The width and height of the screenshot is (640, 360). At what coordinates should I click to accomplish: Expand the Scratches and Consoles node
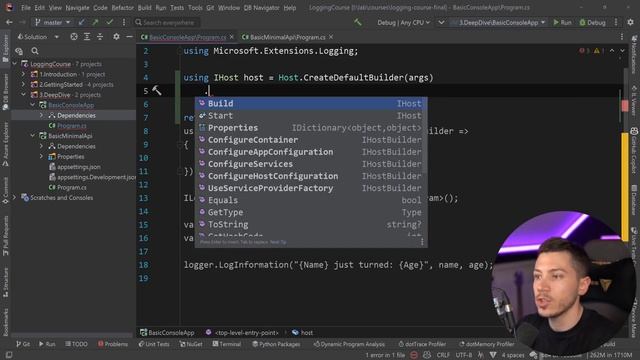pos(15,198)
